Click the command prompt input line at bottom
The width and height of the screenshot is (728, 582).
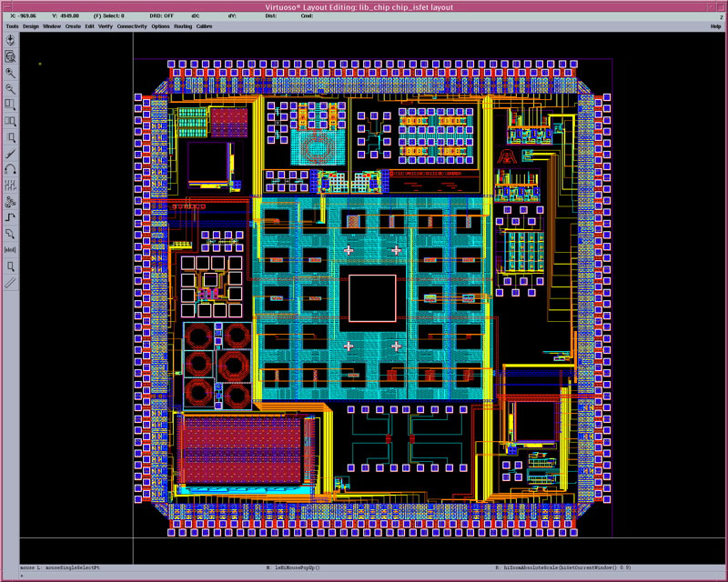tap(364, 576)
